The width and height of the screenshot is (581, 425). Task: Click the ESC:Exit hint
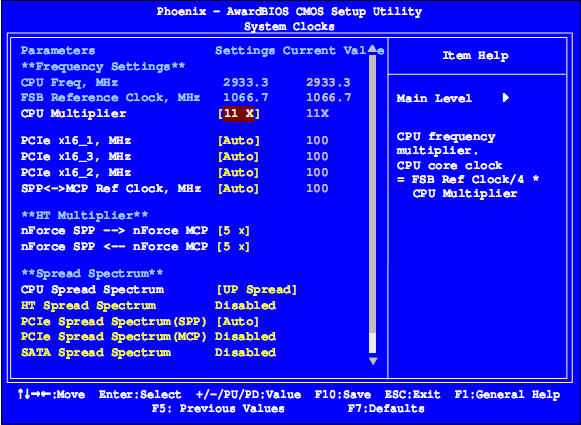[412, 395]
